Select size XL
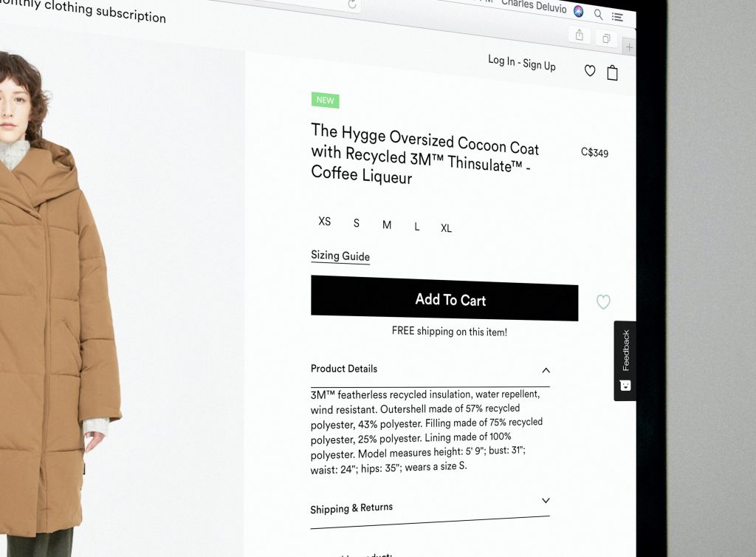Viewport: 756px width, 557px height. (x=446, y=228)
